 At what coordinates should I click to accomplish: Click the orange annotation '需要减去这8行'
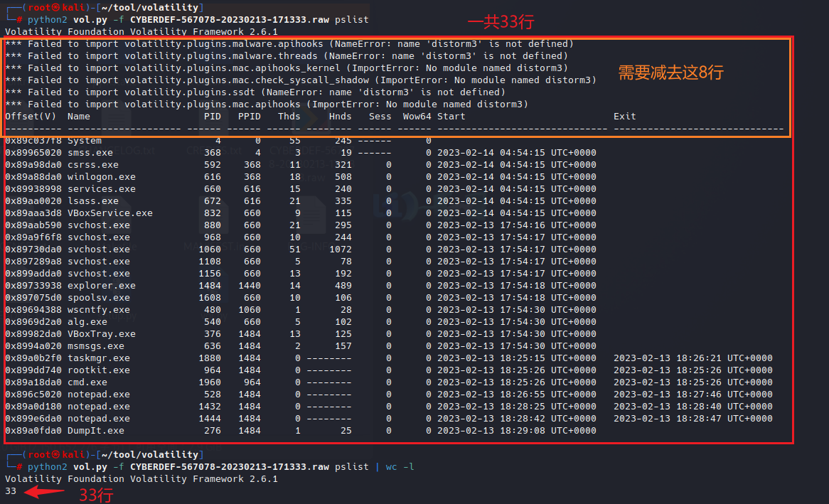pyautogui.click(x=670, y=72)
